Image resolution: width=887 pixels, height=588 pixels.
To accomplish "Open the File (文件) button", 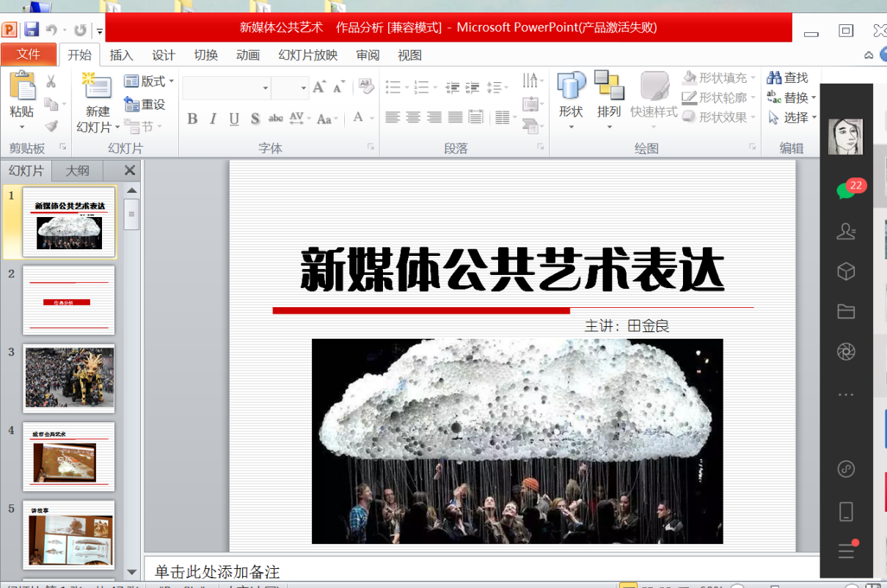I will pyautogui.click(x=29, y=55).
